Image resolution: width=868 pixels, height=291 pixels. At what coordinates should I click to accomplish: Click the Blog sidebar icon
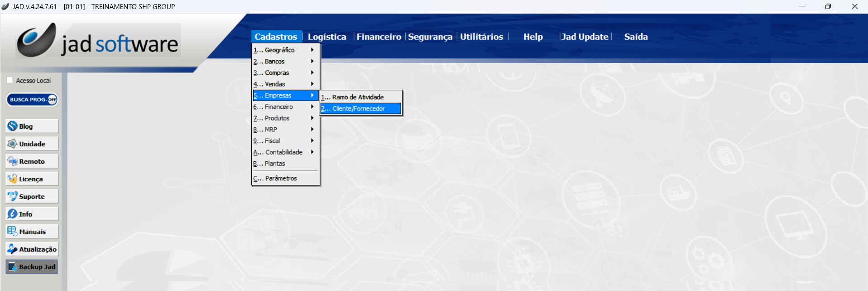point(32,126)
